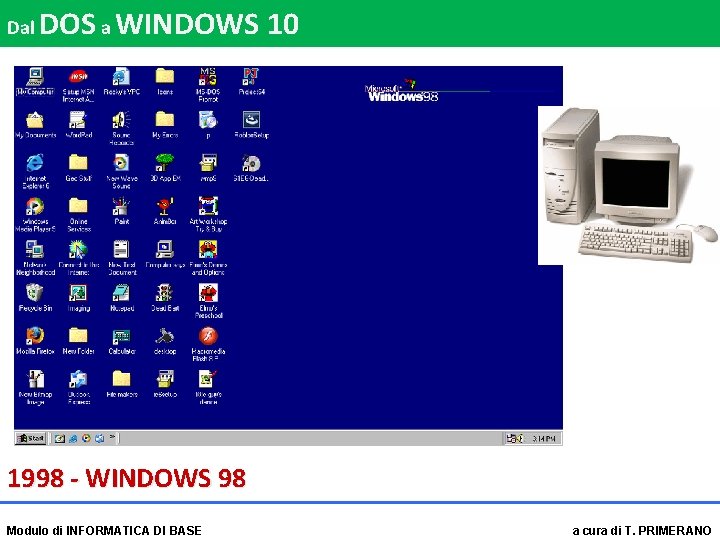Click the taskbar clock showing 3:14 PM
Screen dimensions: 720x540
pos(544,439)
